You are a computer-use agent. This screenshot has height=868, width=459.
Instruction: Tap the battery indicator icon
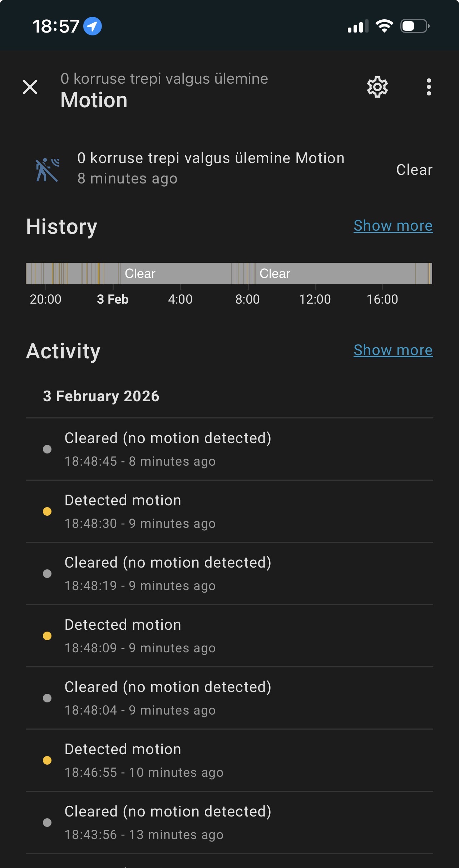pyautogui.click(x=415, y=26)
